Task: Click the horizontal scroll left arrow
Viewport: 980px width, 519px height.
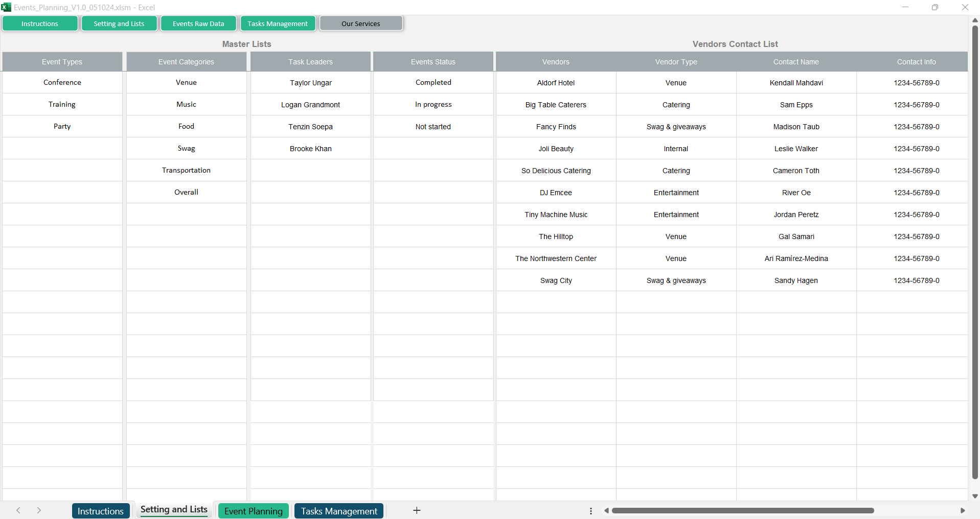Action: [x=606, y=510]
